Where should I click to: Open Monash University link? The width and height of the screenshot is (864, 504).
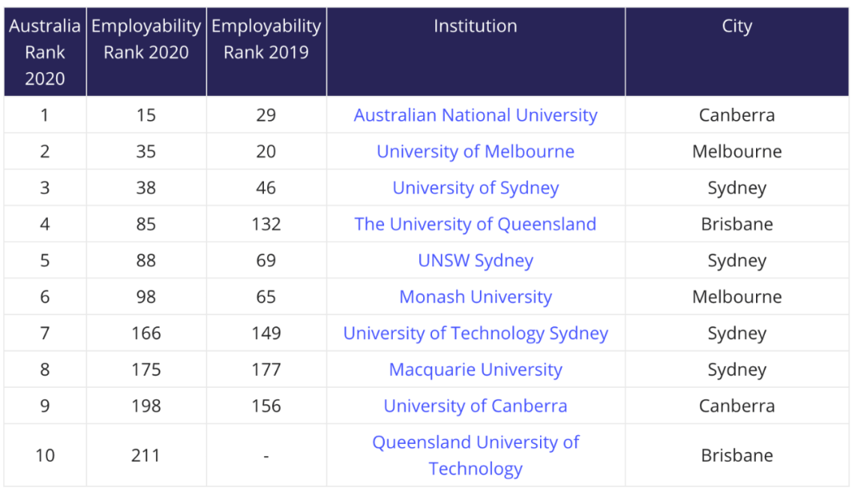(x=475, y=297)
